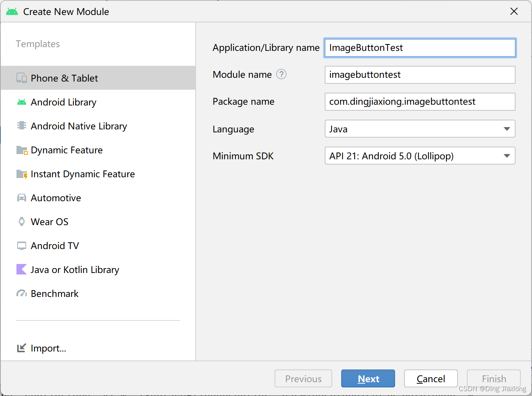Select the Phone & Tablet template
The image size is (532, 396).
[x=98, y=78]
